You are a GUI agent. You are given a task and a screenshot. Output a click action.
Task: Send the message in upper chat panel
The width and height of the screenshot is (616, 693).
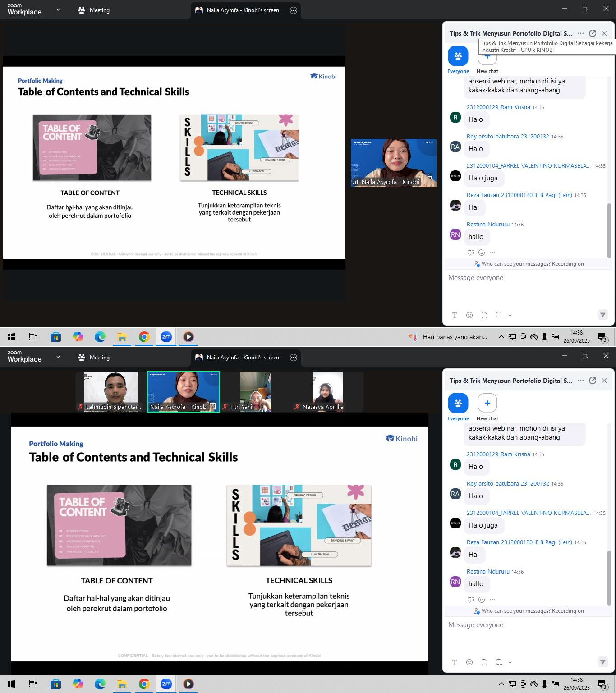tap(602, 315)
